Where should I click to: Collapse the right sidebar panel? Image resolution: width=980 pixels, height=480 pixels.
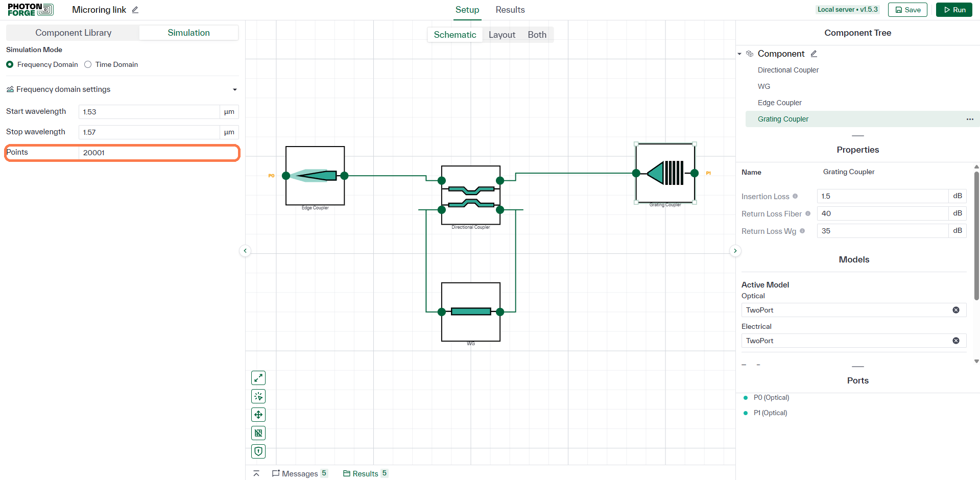click(x=735, y=251)
